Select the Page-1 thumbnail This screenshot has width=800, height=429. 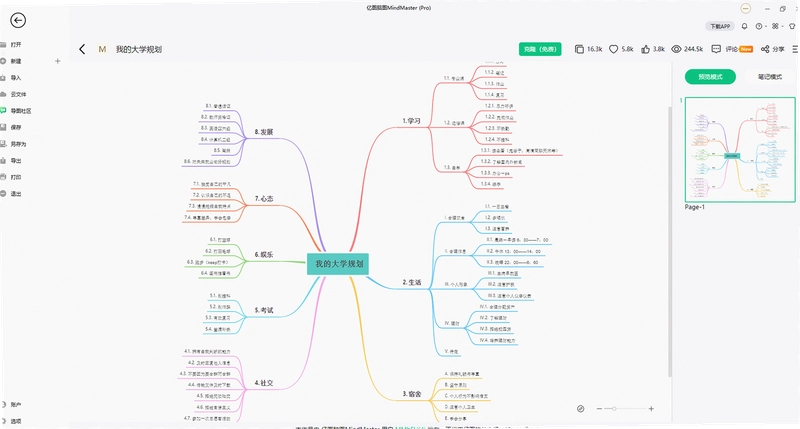point(740,149)
